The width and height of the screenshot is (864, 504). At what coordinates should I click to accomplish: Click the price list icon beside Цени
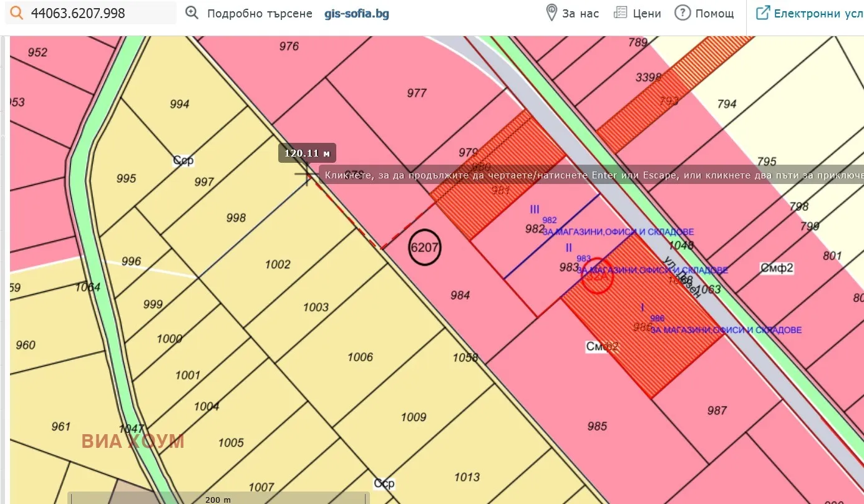tap(620, 13)
